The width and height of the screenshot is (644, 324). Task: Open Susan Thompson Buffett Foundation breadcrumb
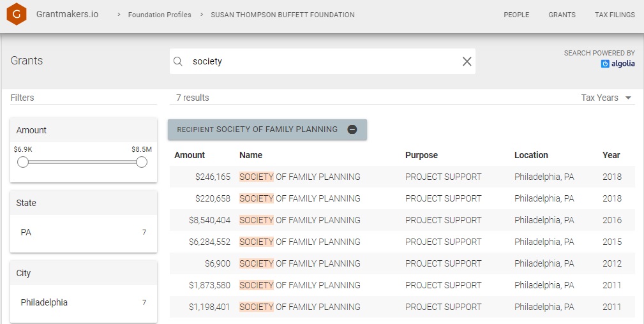pos(283,15)
